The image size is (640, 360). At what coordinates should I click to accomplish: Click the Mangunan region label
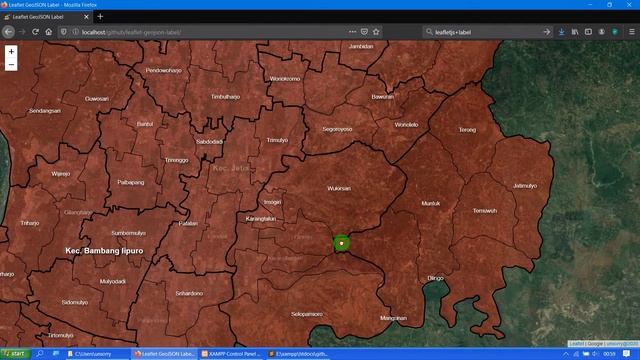tap(393, 318)
